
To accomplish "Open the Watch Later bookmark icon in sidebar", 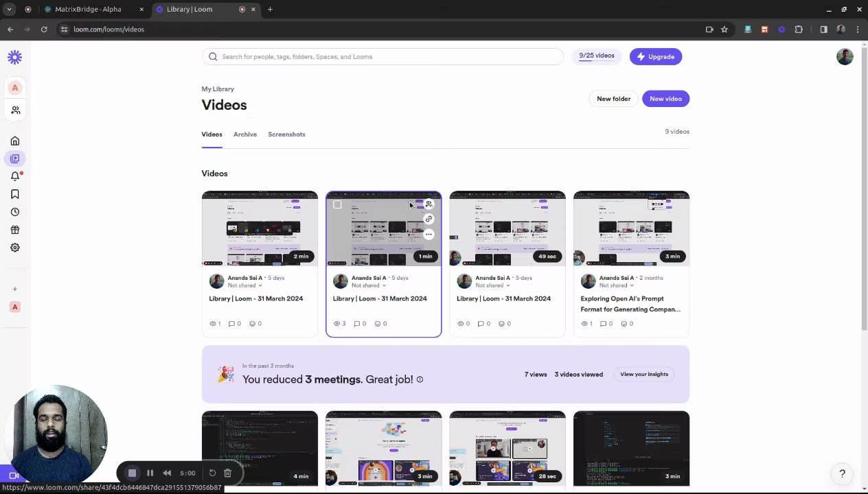I will [15, 194].
